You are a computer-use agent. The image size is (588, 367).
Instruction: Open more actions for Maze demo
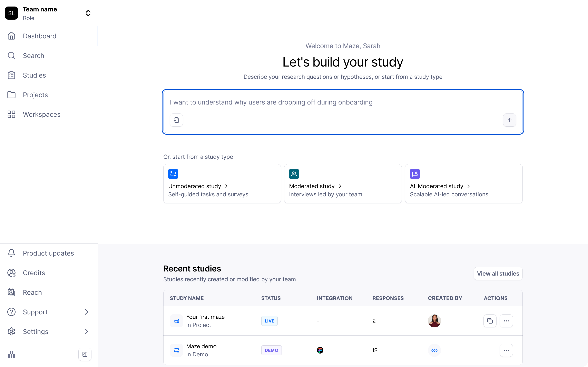(506, 350)
